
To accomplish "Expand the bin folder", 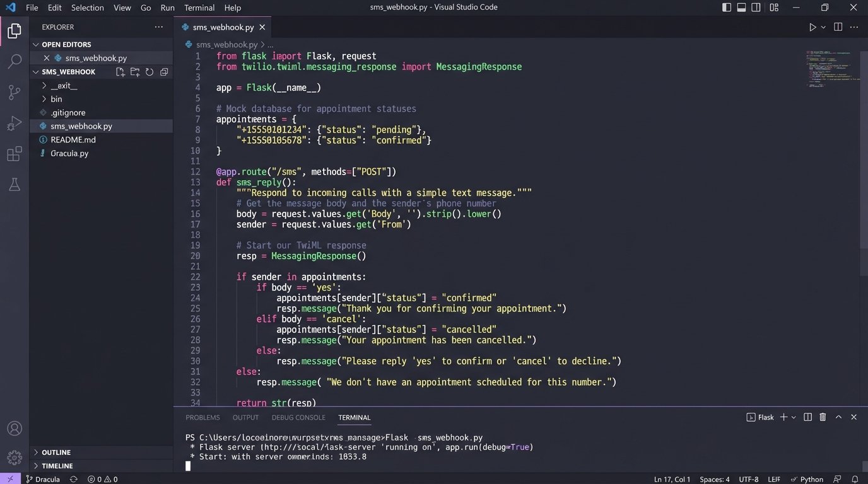I will [x=56, y=99].
